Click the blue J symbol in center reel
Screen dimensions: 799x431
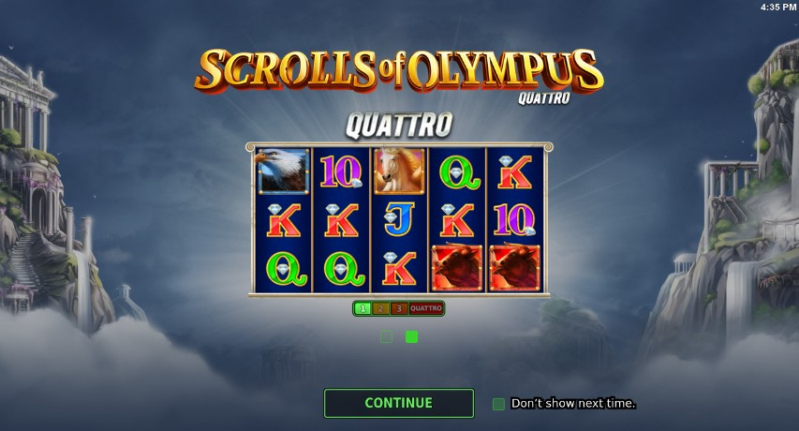399,220
